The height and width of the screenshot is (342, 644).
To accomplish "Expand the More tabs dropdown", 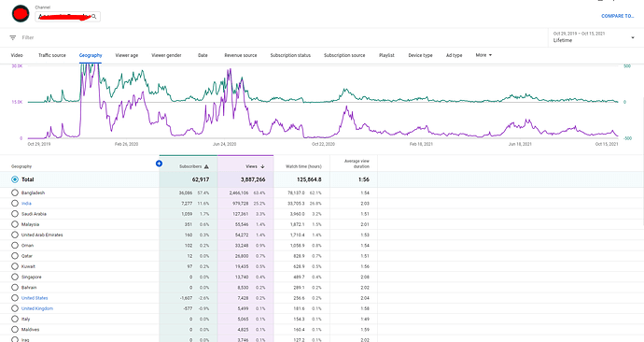I will tap(483, 55).
